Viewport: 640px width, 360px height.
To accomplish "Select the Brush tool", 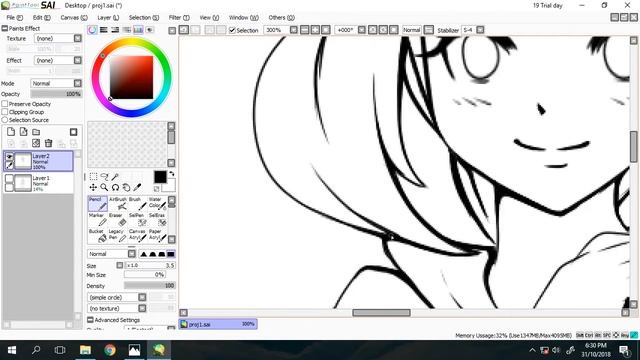I will point(137,204).
